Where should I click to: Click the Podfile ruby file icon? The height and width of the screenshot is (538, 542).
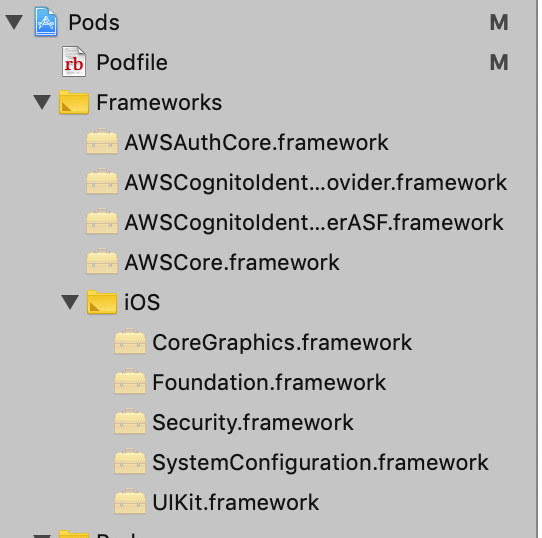coord(74,62)
